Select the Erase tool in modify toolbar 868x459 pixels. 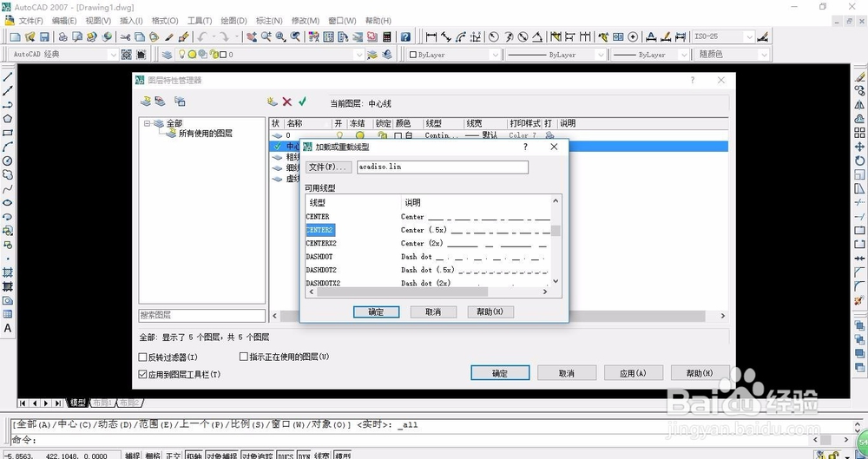[x=859, y=76]
